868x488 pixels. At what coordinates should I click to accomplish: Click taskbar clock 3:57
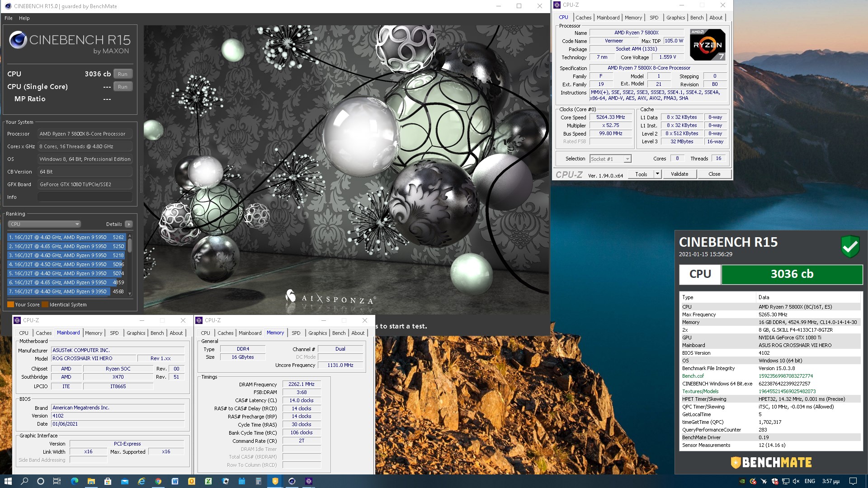[x=830, y=481]
